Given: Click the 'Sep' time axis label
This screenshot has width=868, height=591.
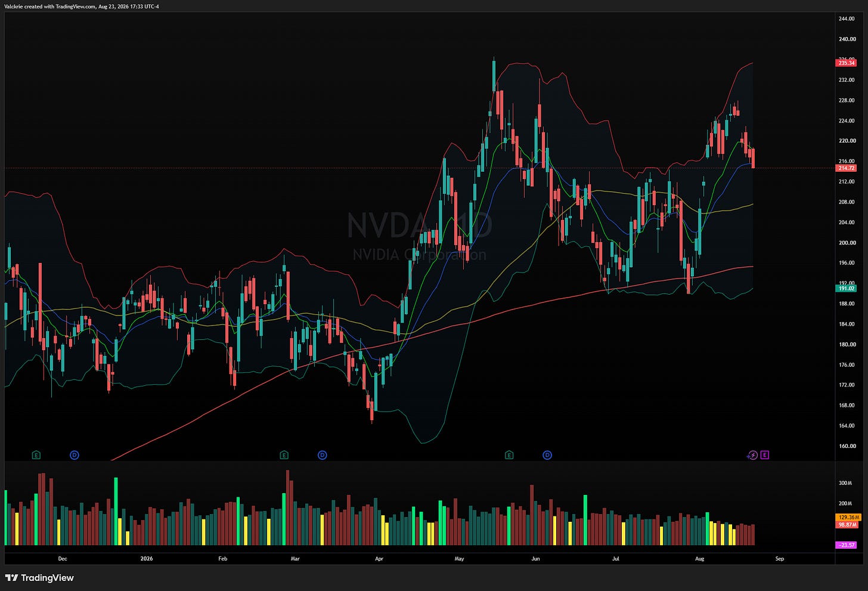Looking at the screenshot, I should coord(779,559).
